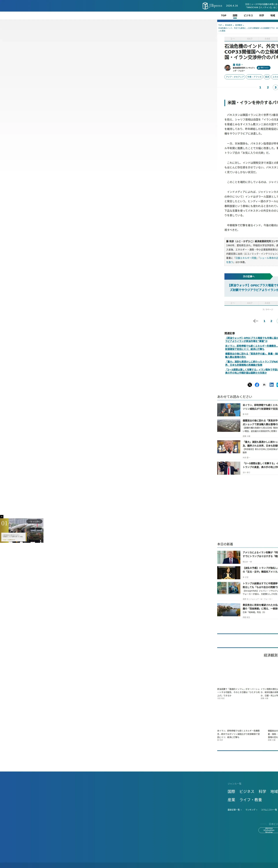The image size is (278, 868).
Task: Open the 【波乱の予感】 article thumbnail
Action: pos(229,573)
